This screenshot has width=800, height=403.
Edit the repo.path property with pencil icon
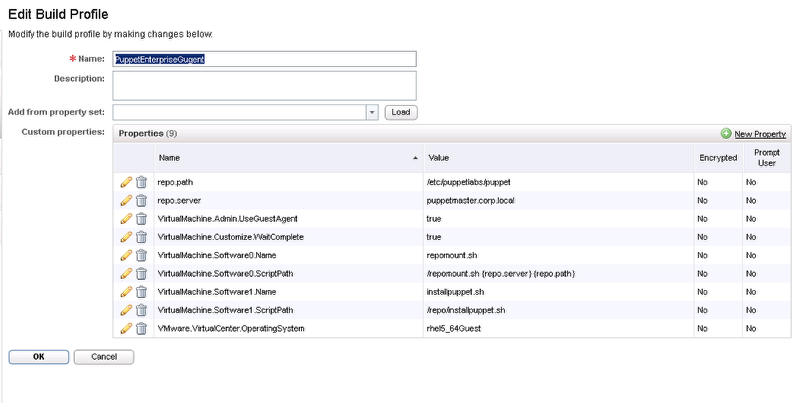pyautogui.click(x=126, y=182)
